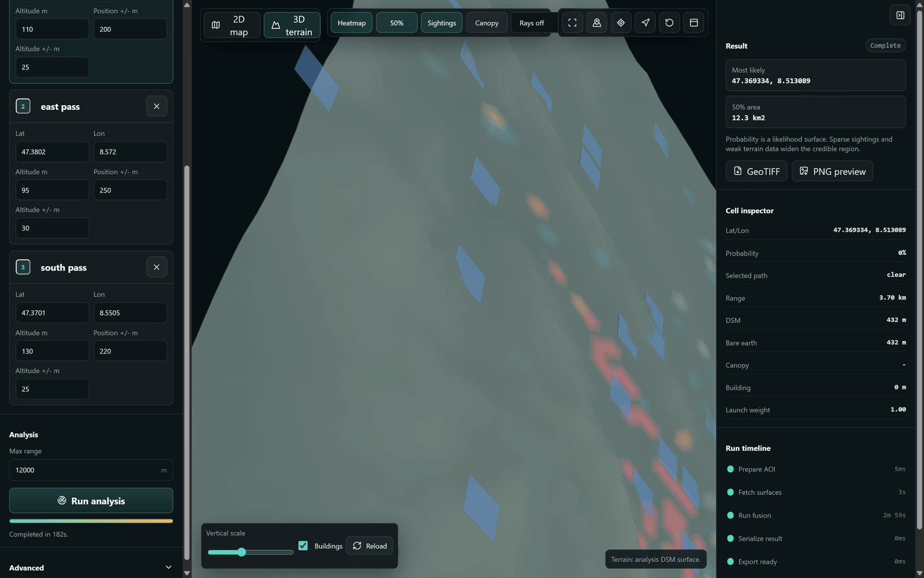This screenshot has height=578, width=924.
Task: Click the Reload terrain button
Action: [x=370, y=546]
